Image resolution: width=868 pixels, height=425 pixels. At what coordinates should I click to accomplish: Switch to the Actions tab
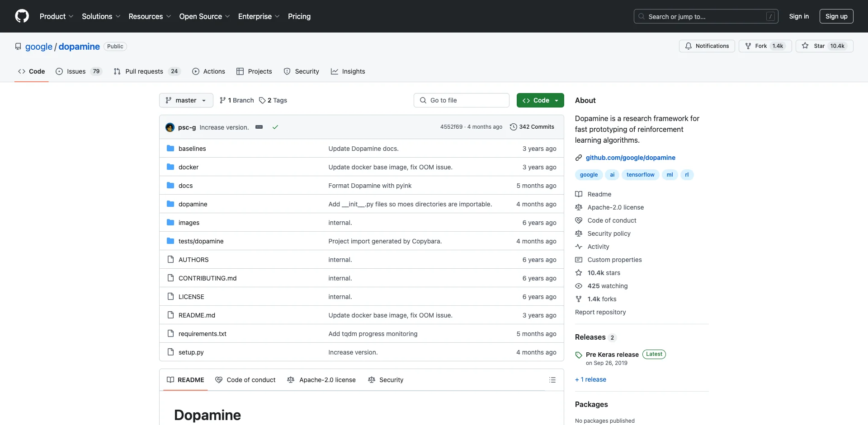pyautogui.click(x=208, y=71)
